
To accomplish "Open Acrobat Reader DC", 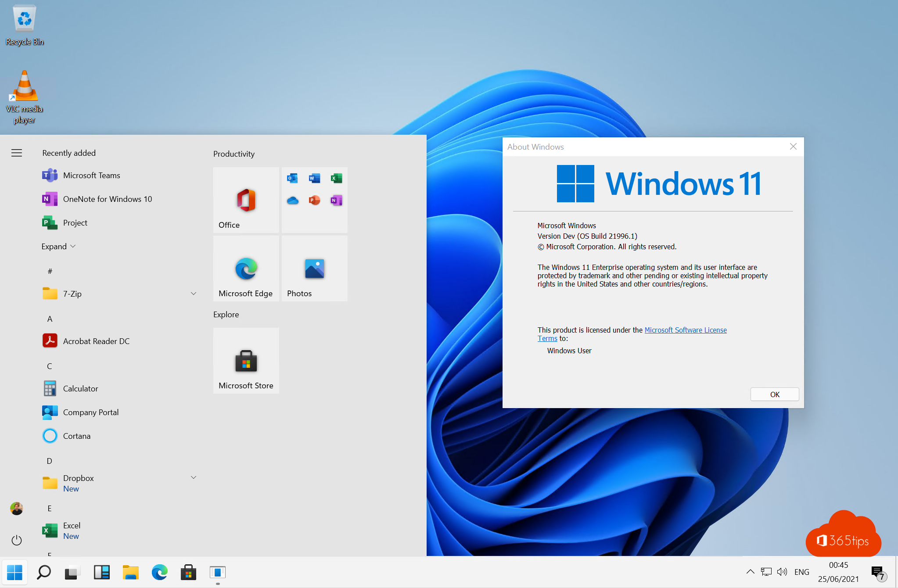I will click(x=96, y=340).
